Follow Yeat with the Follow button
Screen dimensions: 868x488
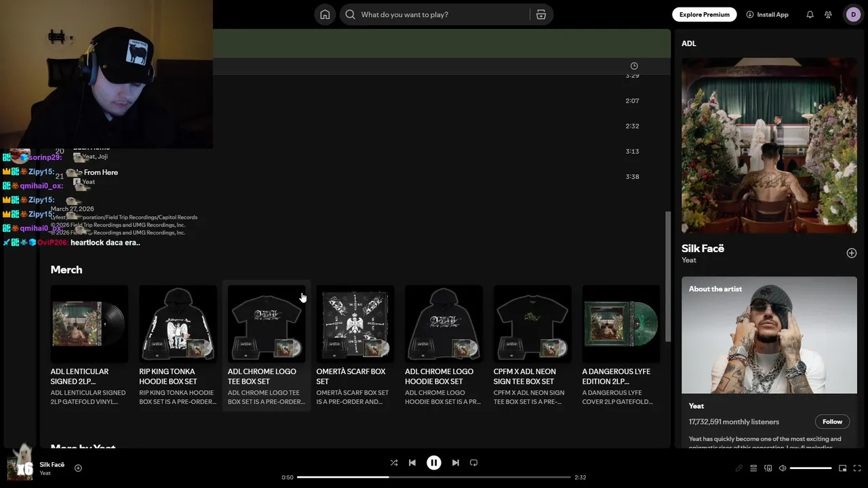832,422
